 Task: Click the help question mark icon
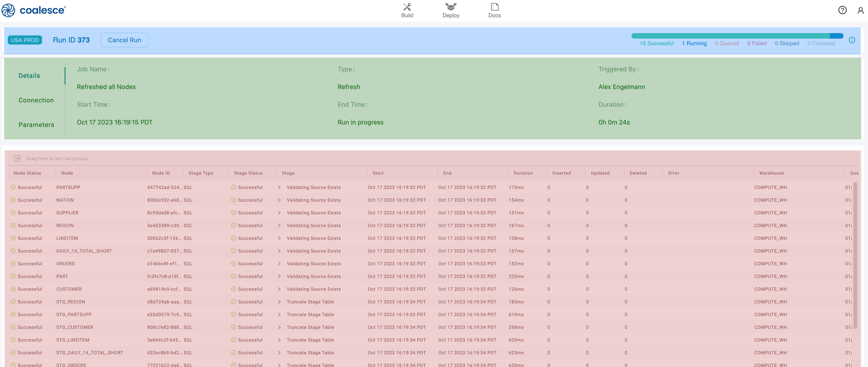842,10
